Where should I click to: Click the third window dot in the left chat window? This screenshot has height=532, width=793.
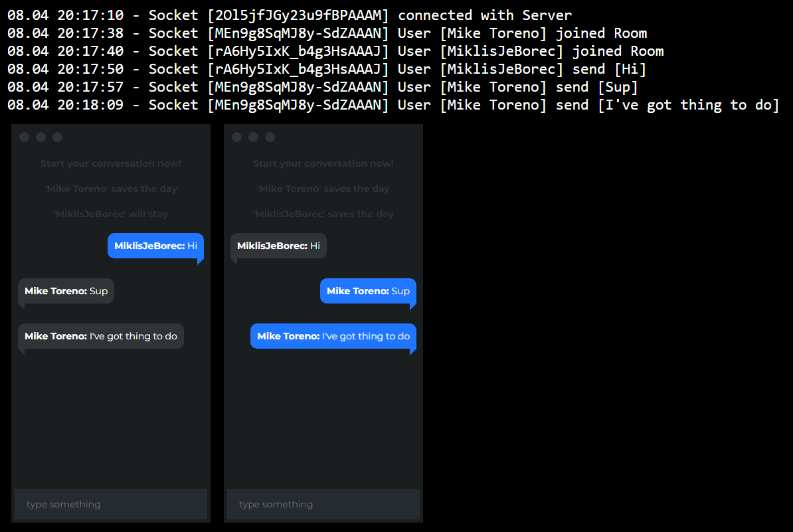coord(58,137)
